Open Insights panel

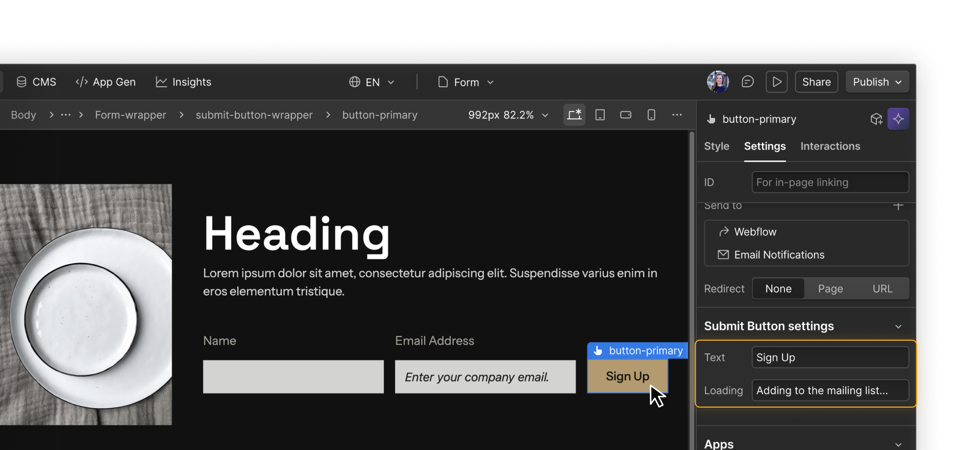point(183,82)
